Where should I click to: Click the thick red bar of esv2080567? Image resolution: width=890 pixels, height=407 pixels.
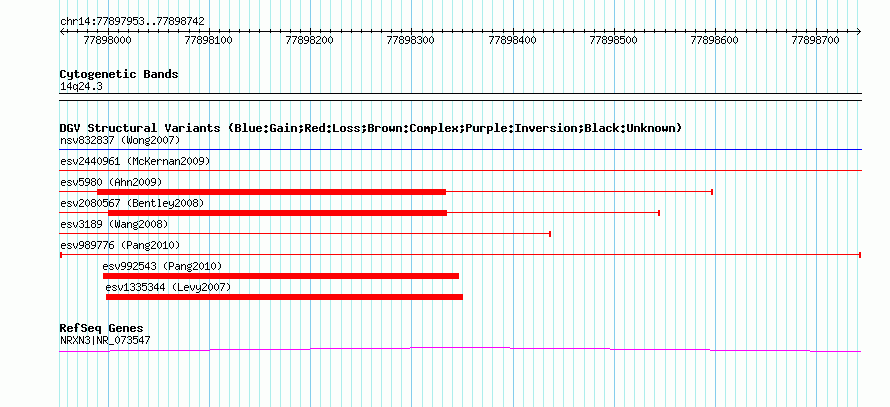(278, 213)
